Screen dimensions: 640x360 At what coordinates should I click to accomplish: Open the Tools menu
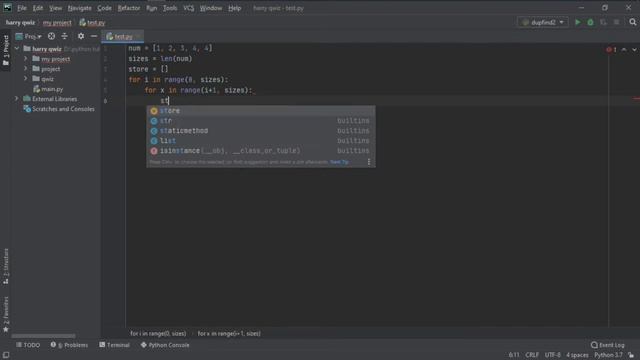[170, 8]
